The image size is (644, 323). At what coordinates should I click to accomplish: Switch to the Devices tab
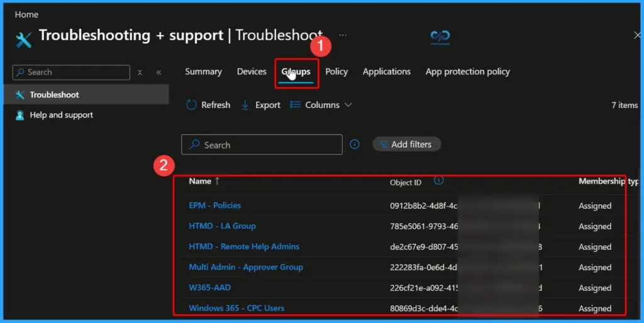tap(252, 72)
